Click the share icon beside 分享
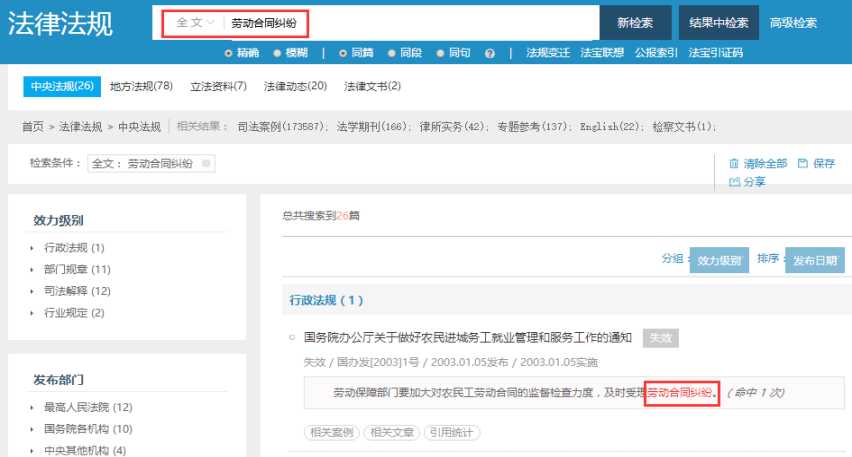 pyautogui.click(x=734, y=181)
